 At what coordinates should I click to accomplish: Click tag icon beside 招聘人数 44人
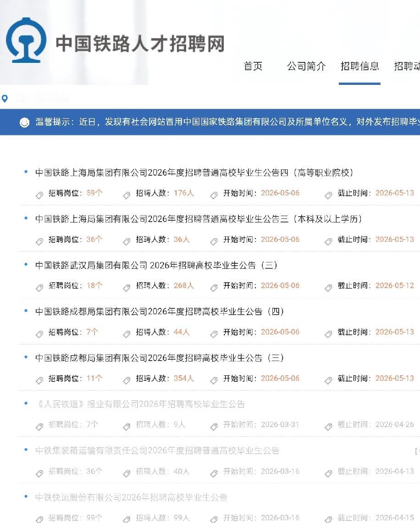(127, 334)
